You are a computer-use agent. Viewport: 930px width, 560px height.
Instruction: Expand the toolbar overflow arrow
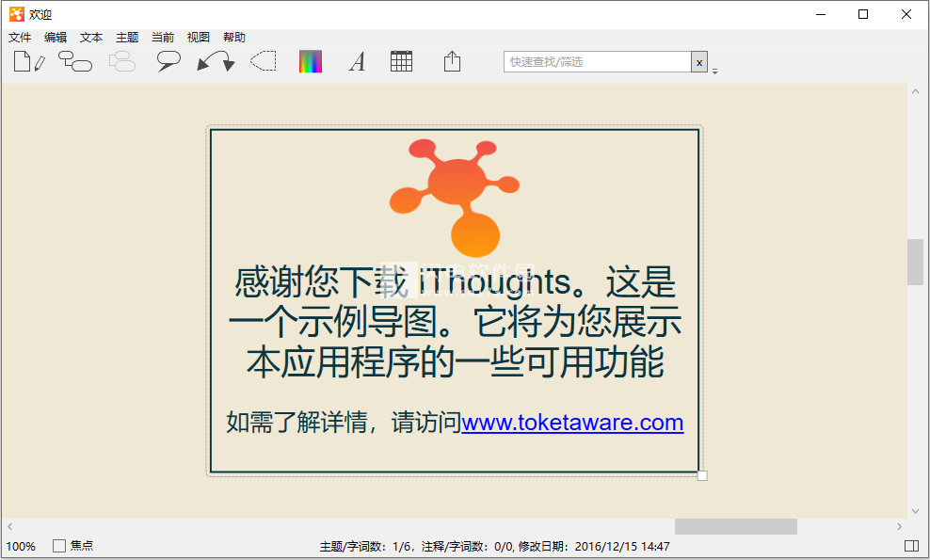coord(714,72)
